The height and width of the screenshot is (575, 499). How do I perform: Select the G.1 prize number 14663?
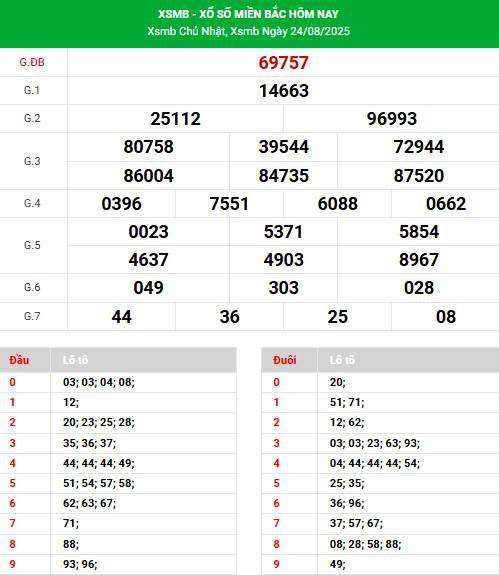pos(283,91)
